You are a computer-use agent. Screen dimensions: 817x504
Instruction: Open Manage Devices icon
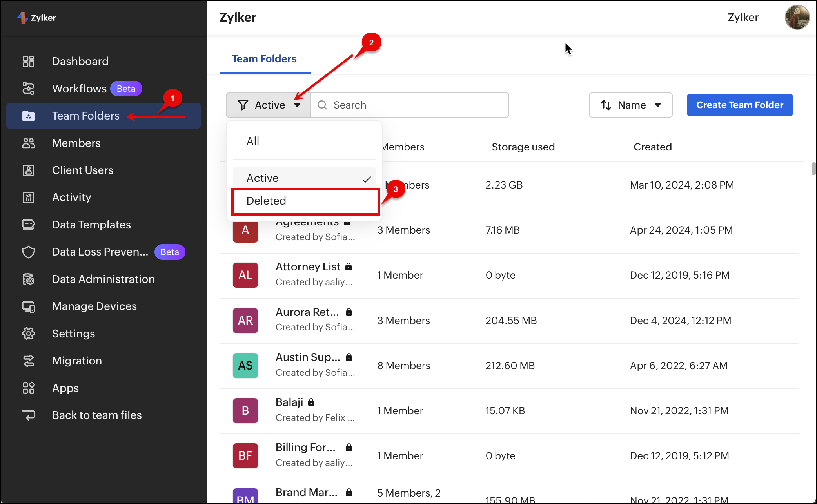tap(29, 306)
